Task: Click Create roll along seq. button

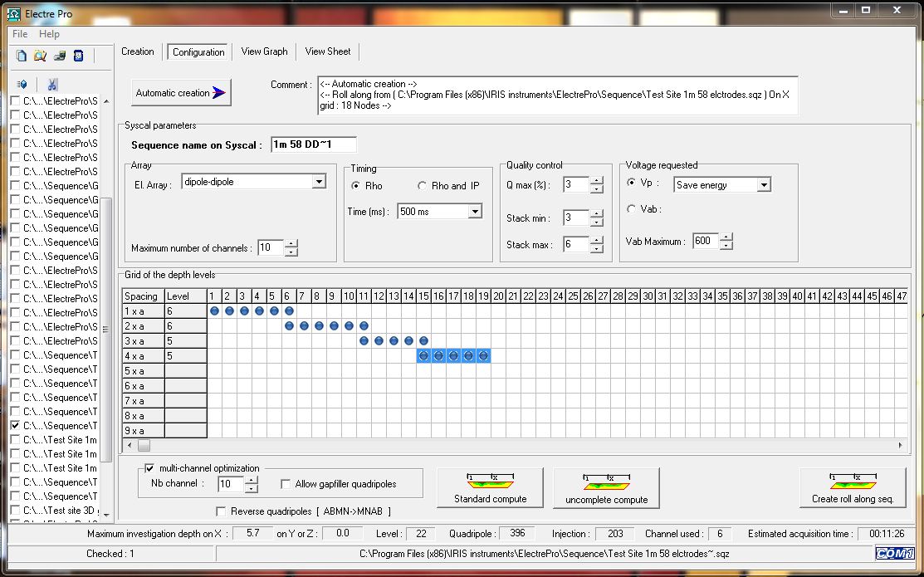Action: pos(853,488)
